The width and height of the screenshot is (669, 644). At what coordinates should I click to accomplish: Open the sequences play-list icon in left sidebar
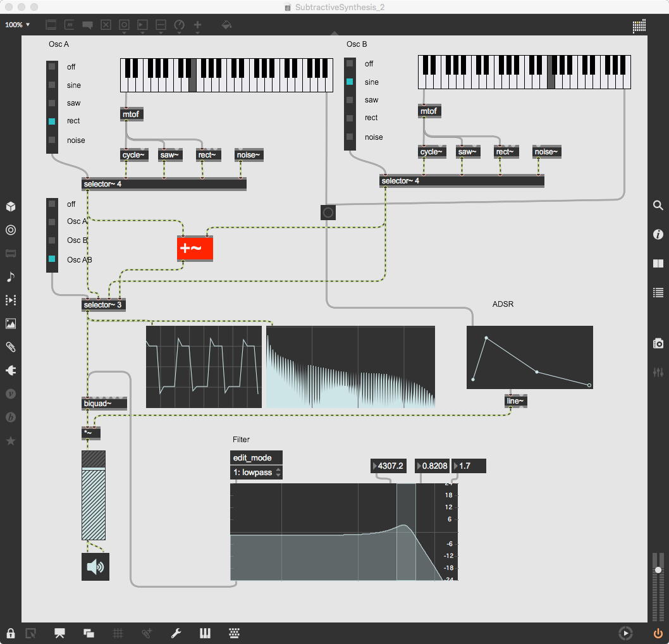(x=11, y=300)
